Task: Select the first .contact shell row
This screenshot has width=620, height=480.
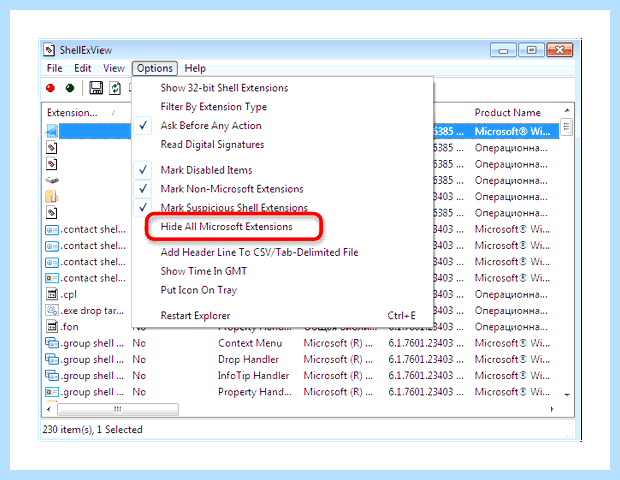Action: (93, 229)
